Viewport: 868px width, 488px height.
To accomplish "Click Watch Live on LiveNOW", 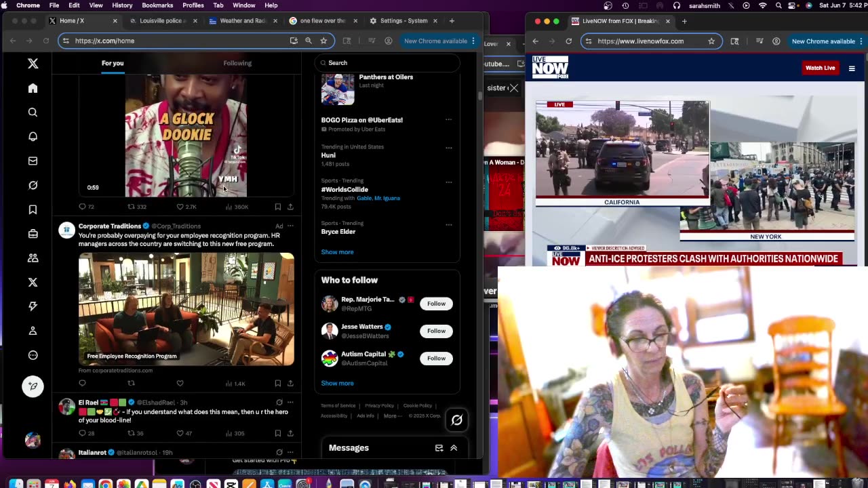I will coord(820,68).
